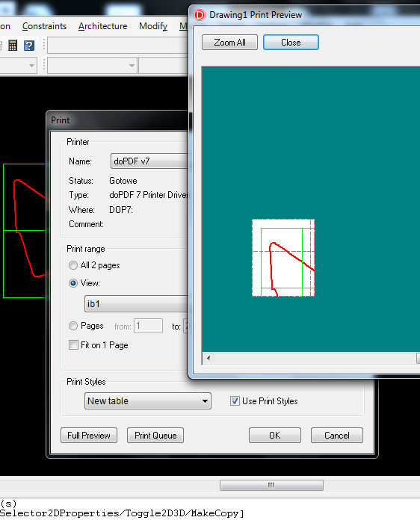
Task: Click the main window horizontal scrollbar thumb
Action: 271,485
